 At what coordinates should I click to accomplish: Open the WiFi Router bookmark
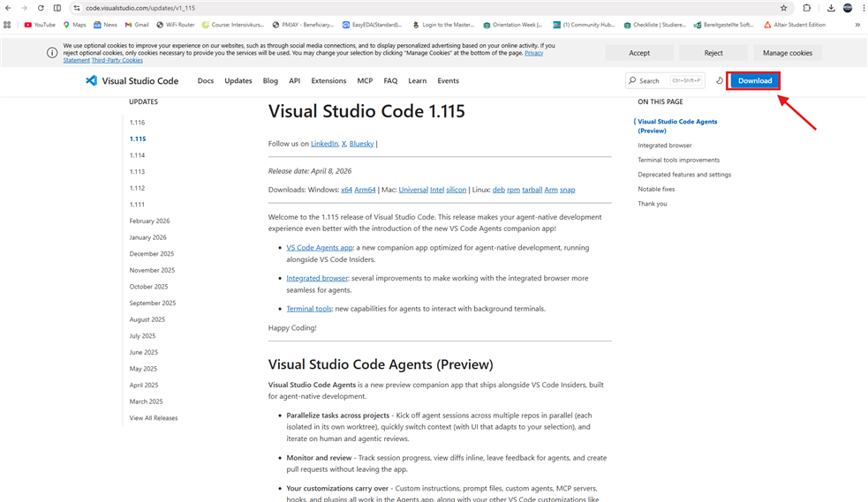point(176,25)
